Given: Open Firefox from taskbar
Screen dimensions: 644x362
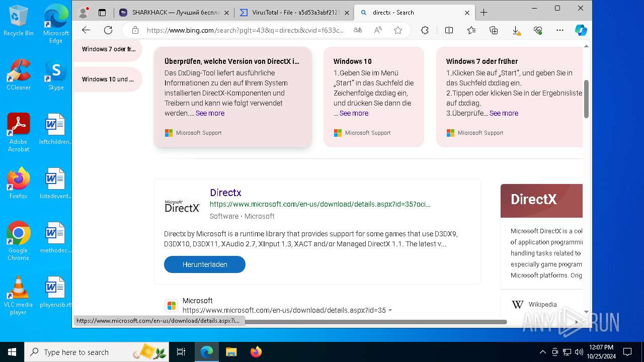Looking at the screenshot, I should (256, 352).
